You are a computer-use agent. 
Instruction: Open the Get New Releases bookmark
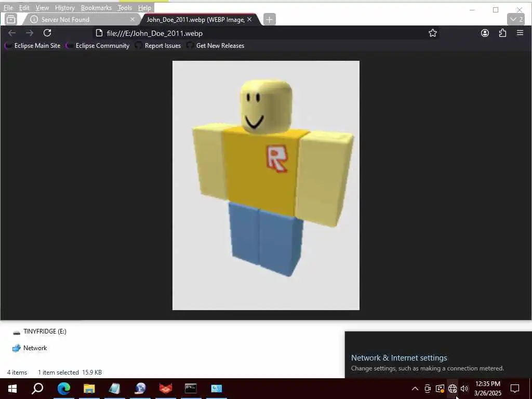(215, 46)
